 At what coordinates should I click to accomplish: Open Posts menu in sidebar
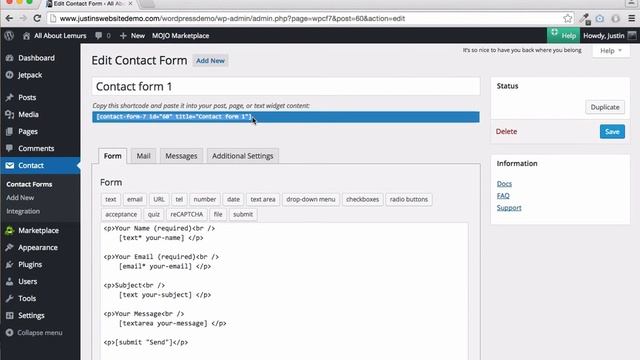27,98
